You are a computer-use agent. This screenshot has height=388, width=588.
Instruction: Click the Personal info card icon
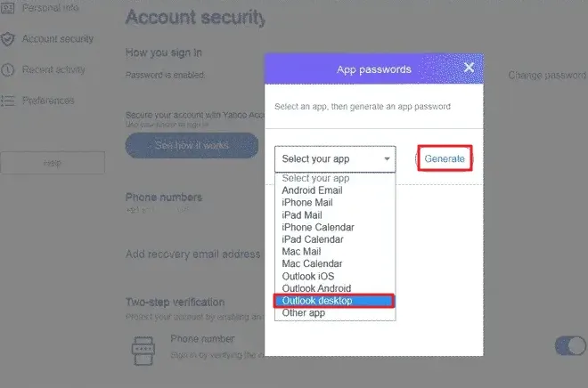click(7, 7)
